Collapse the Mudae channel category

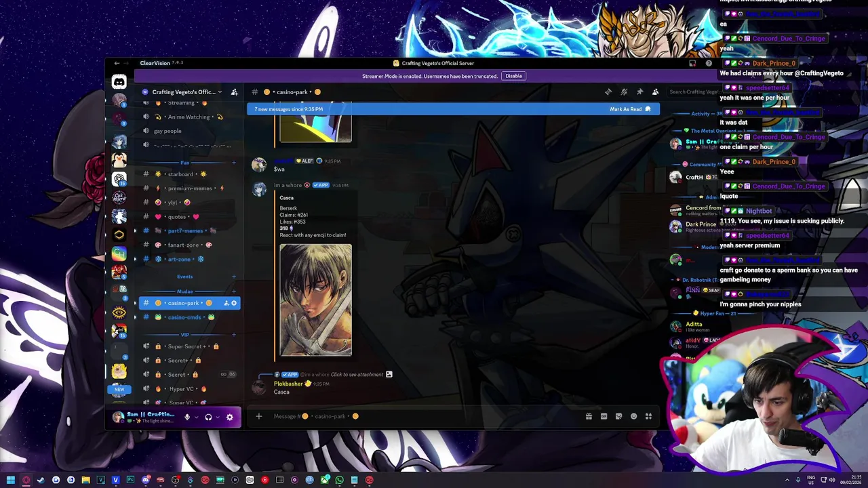184,291
